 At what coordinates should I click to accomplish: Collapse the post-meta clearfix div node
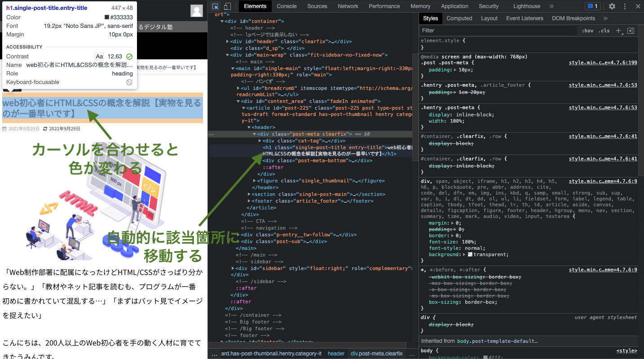(x=255, y=134)
